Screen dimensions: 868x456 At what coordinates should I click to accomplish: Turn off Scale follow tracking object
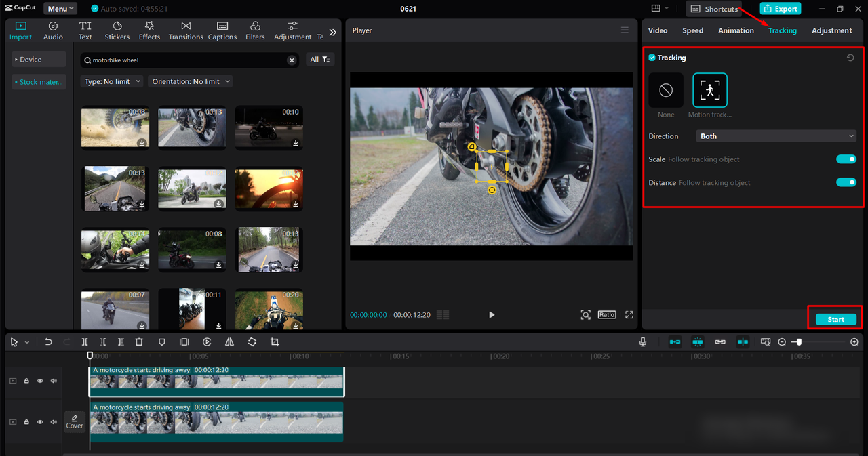coord(846,159)
